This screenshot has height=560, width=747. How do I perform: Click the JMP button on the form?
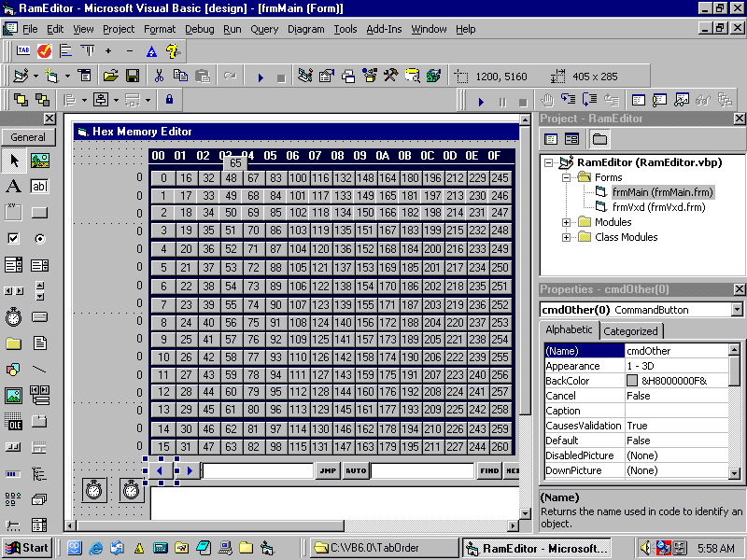[x=327, y=470]
